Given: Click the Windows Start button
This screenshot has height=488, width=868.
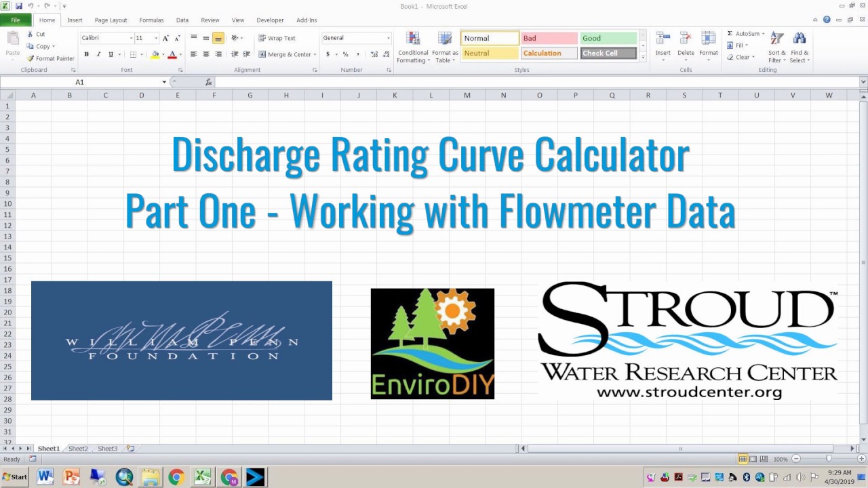Looking at the screenshot, I should 15,477.
